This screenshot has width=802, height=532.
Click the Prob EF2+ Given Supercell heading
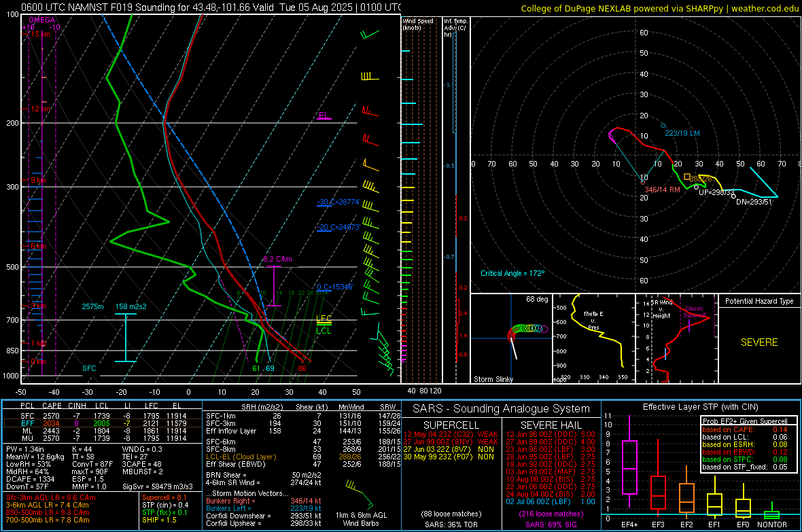point(745,421)
